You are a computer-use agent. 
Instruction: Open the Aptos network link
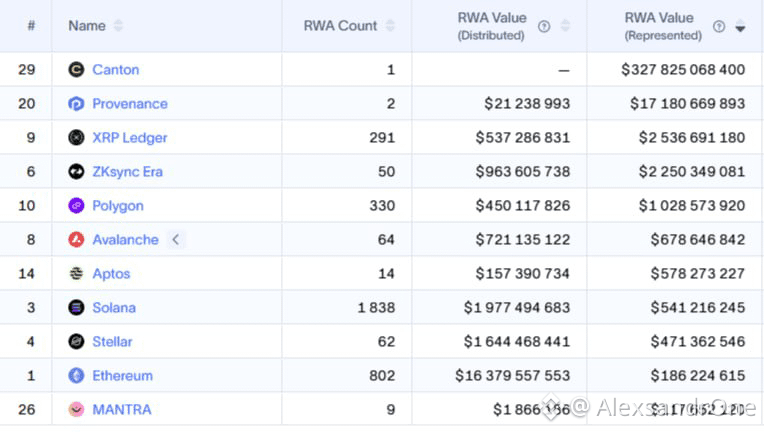[111, 274]
